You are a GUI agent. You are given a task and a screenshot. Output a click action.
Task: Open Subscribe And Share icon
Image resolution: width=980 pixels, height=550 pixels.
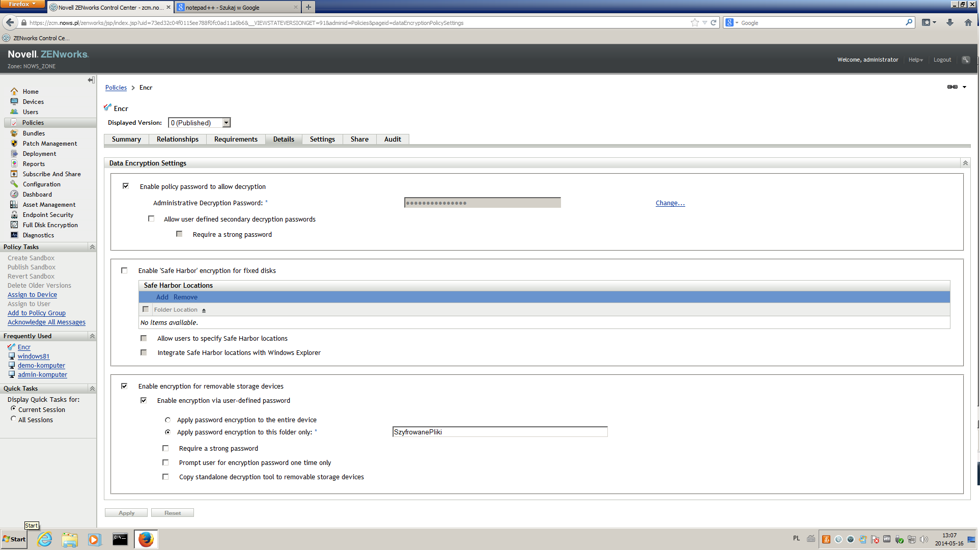(14, 174)
